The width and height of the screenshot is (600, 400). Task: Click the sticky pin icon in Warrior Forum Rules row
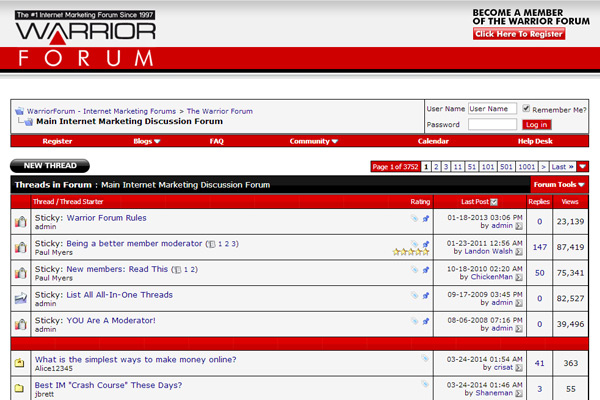click(x=426, y=219)
